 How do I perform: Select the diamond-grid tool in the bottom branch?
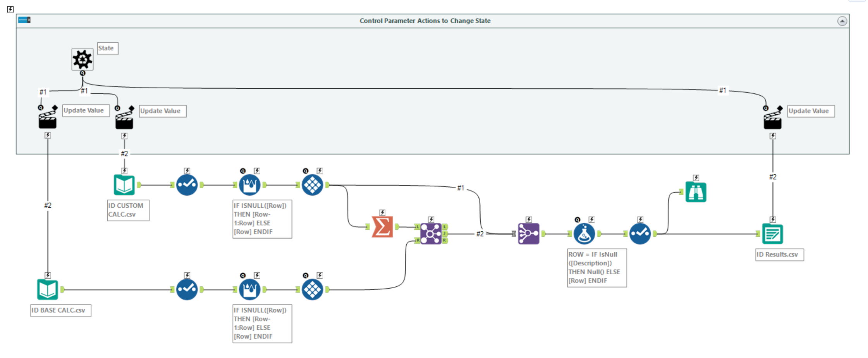[313, 289]
